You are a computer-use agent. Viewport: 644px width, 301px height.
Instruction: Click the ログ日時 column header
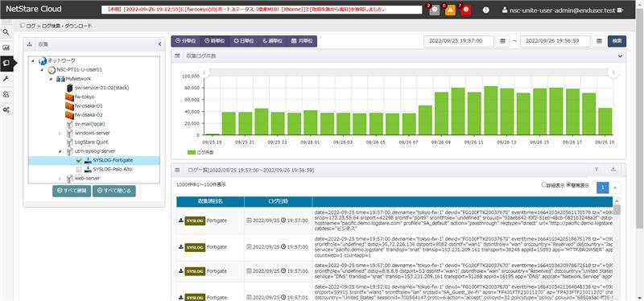pos(278,202)
